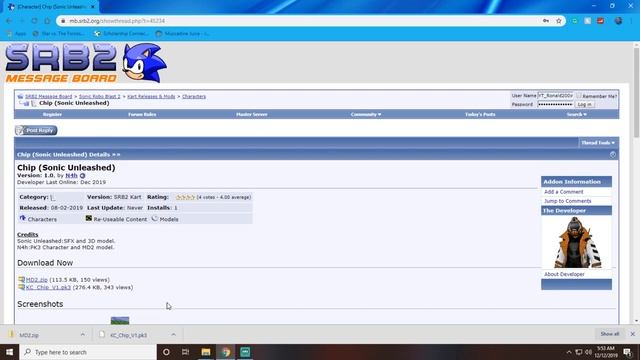Click the Characters tag icon
Screen dimensions: 640x360
(22, 219)
